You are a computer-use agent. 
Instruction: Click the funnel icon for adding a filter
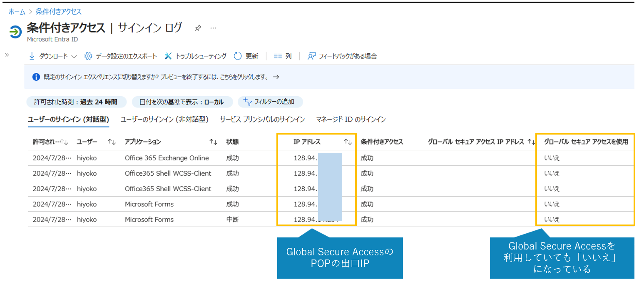tap(247, 102)
